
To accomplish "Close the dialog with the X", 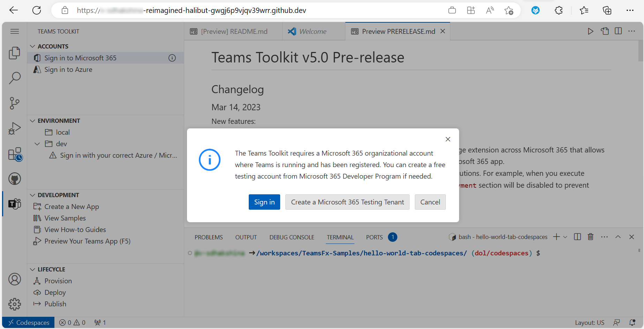I will [x=448, y=139].
